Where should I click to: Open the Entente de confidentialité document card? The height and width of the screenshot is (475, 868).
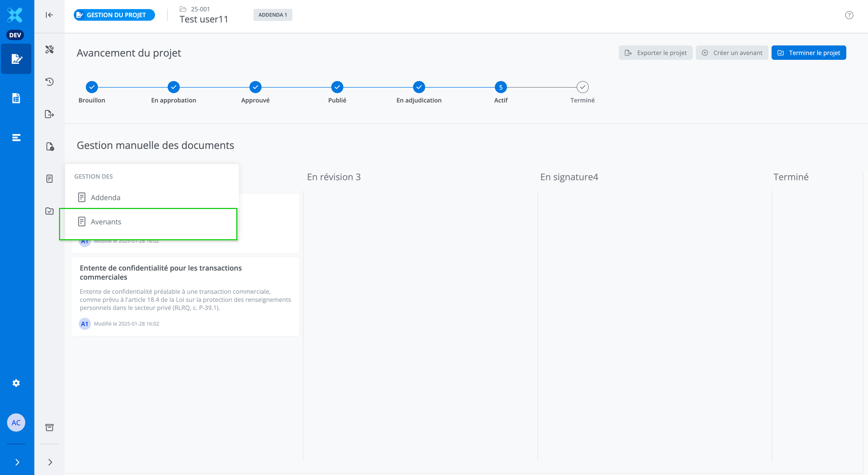186,297
